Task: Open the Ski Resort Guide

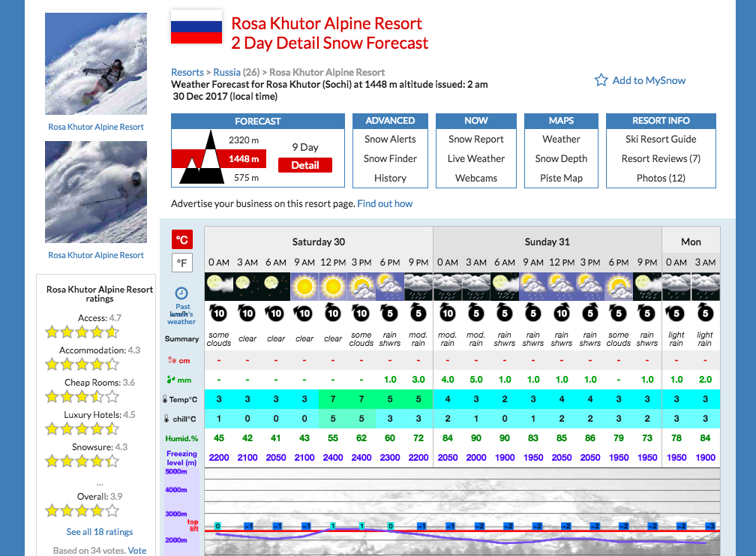Action: coord(661,139)
